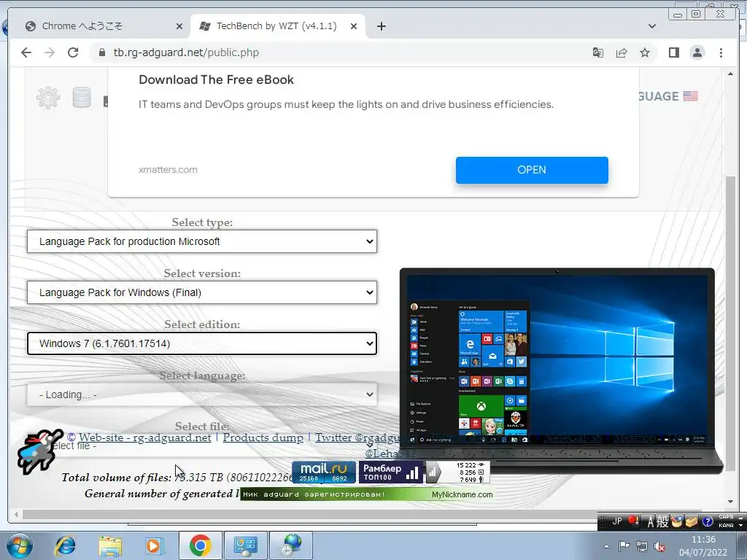Open the Products dump link
The image size is (747, 560).
pyautogui.click(x=263, y=437)
